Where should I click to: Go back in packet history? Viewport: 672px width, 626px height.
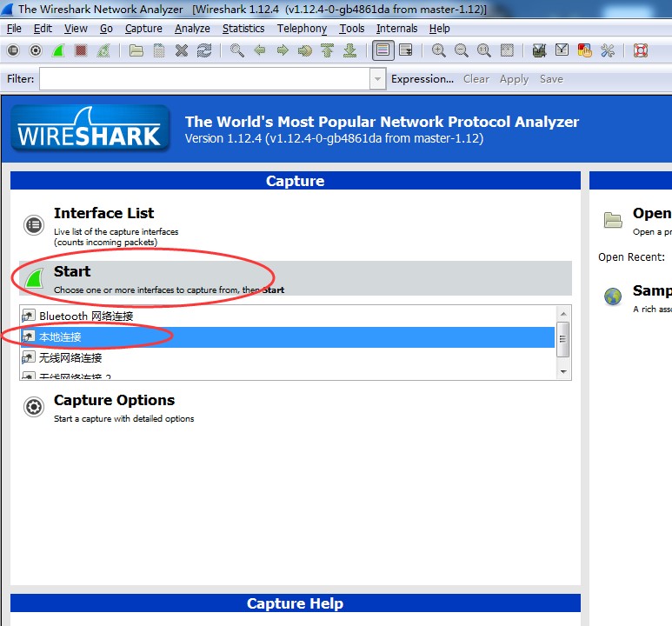click(260, 50)
